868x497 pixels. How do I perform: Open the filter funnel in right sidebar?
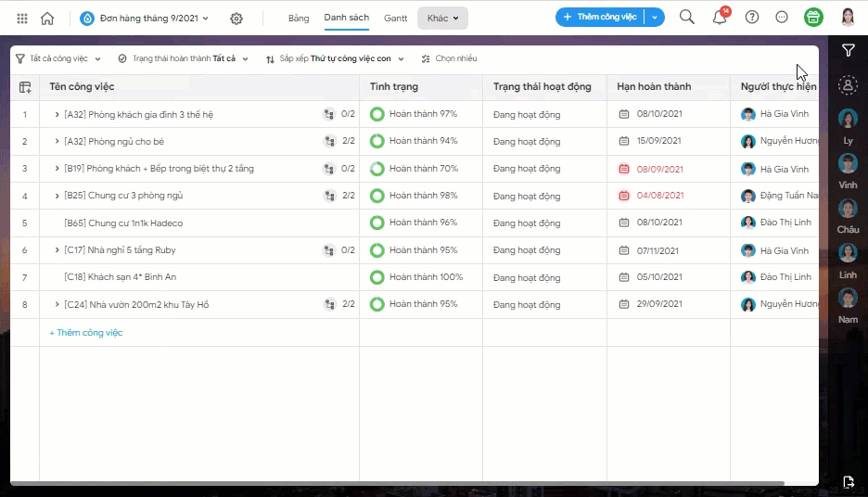(849, 50)
